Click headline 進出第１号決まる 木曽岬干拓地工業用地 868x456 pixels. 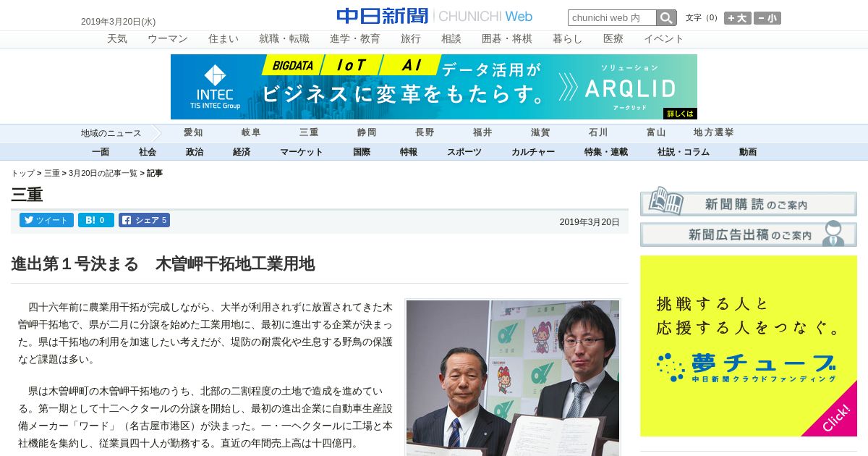163,264
